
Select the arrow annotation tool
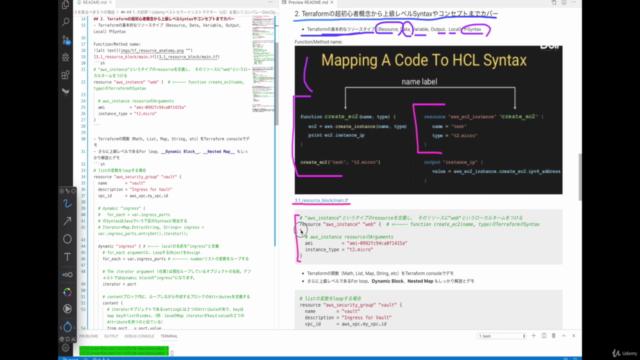tap(67, 221)
